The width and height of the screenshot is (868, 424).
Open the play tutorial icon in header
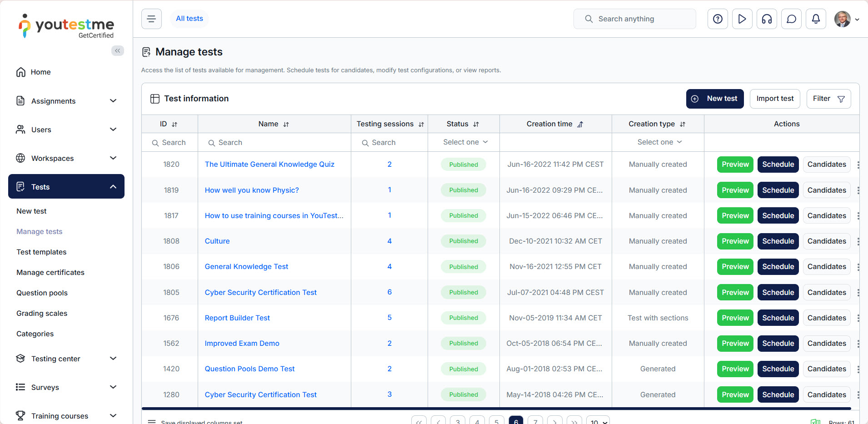click(x=742, y=19)
